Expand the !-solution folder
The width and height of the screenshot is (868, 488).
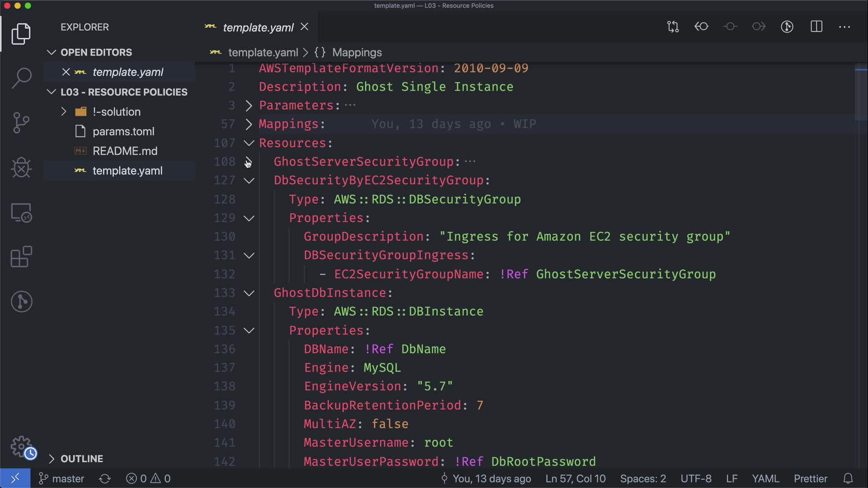click(64, 112)
